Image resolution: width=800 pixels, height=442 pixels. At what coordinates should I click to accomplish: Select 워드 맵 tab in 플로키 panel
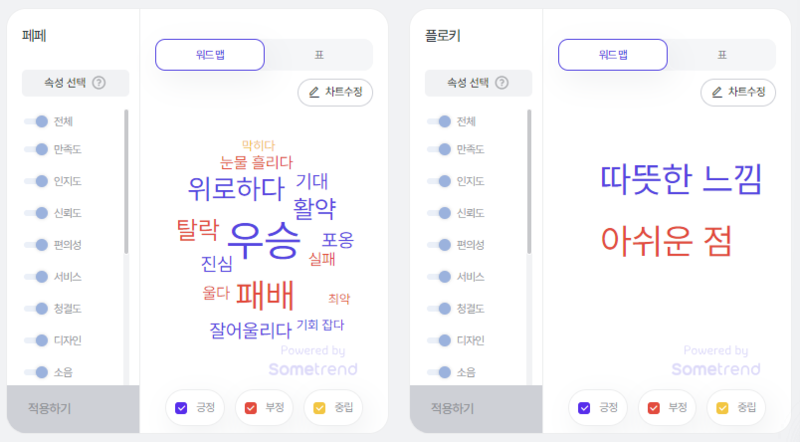(x=613, y=55)
